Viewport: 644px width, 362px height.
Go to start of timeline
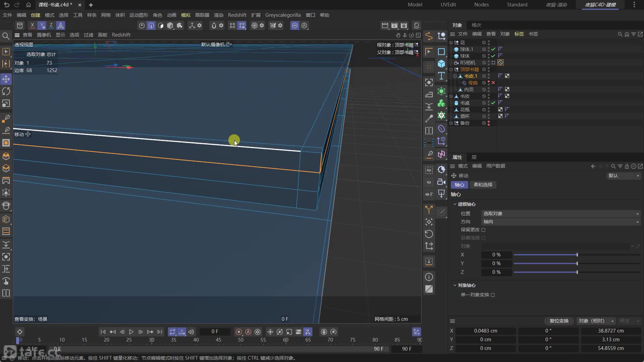[x=103, y=332]
